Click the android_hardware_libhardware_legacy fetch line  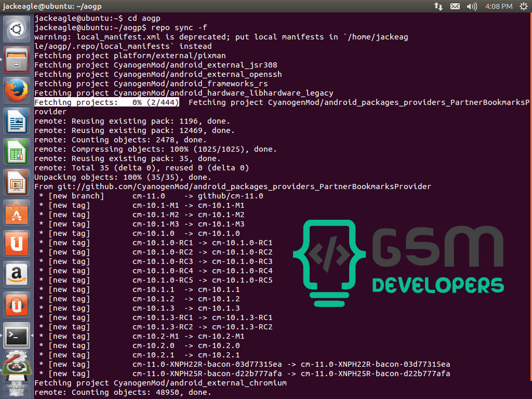coord(184,93)
